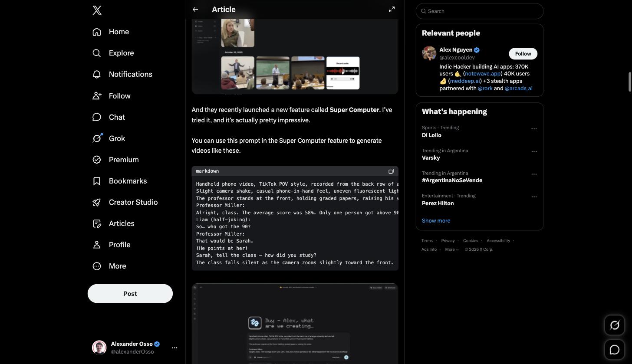Click the Cookies footer link
This screenshot has width=632, height=364.
click(x=471, y=241)
